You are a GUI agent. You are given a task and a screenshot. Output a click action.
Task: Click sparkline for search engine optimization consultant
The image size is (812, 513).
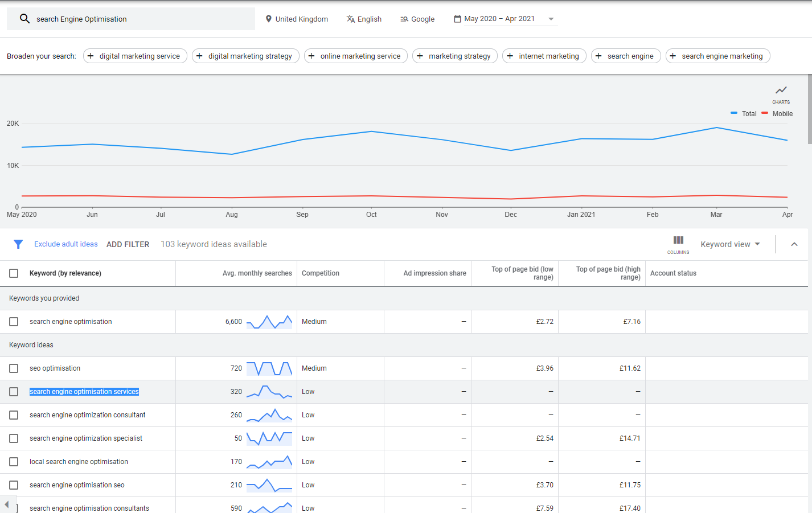point(269,415)
